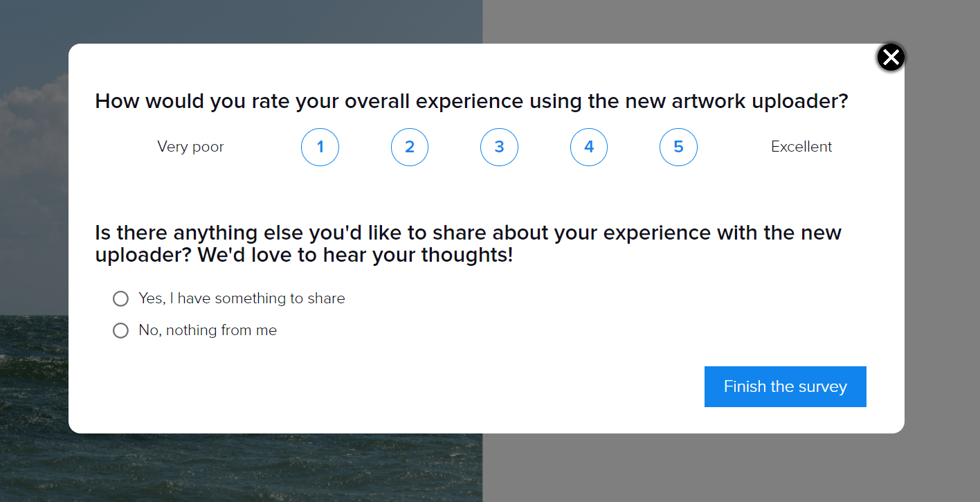
Task: Click the word 'survey' on the blue button
Action: click(x=823, y=387)
